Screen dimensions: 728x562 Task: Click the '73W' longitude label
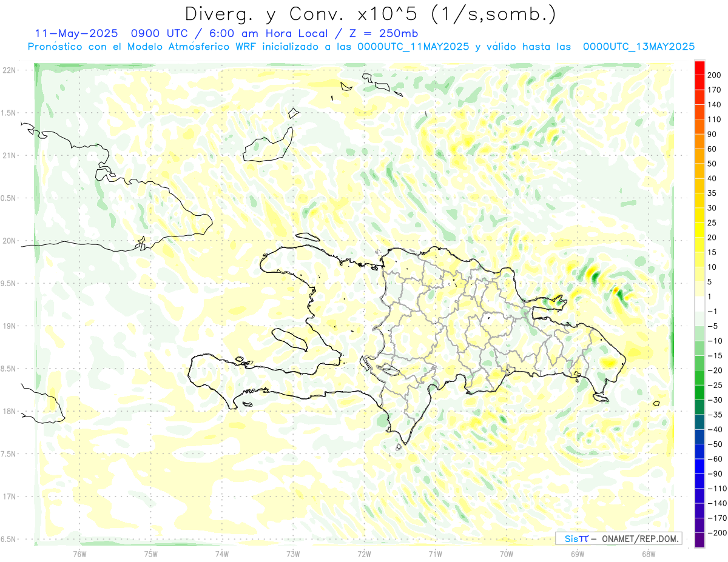[293, 553]
